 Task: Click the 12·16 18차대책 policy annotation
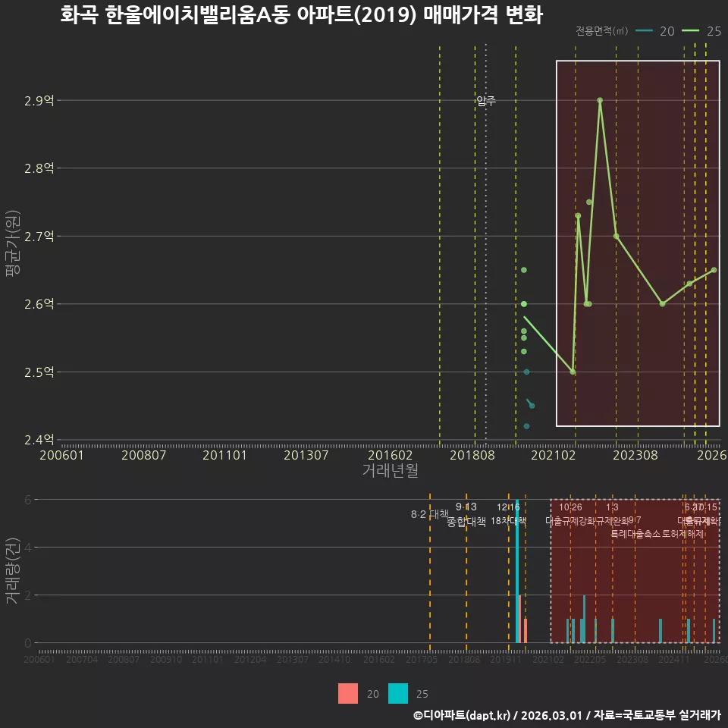[x=508, y=514]
